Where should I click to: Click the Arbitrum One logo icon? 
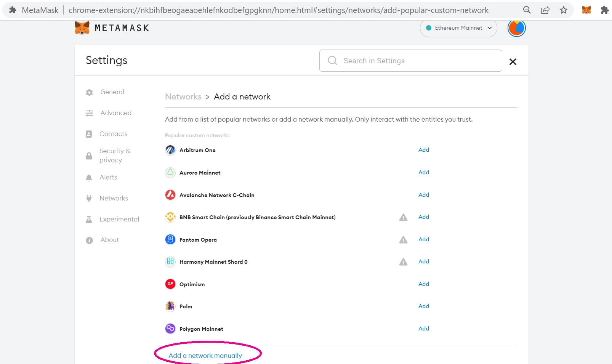pos(170,150)
